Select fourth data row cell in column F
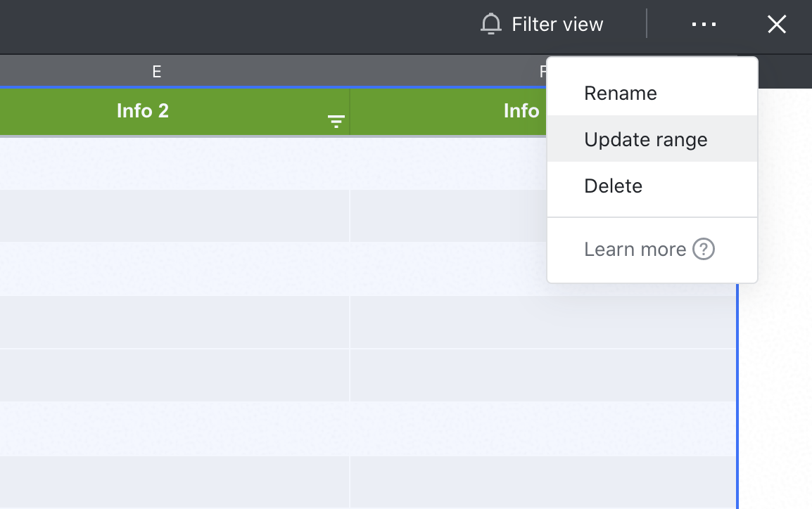The width and height of the screenshot is (812, 509). click(x=542, y=322)
